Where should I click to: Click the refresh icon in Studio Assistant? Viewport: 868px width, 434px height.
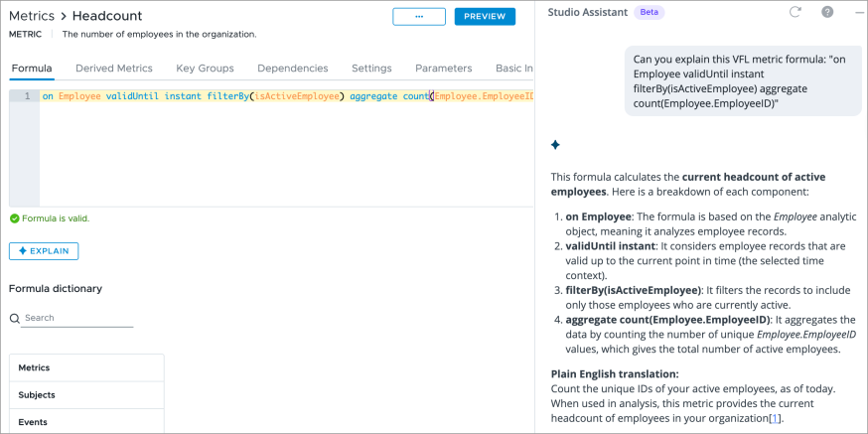[x=795, y=12]
